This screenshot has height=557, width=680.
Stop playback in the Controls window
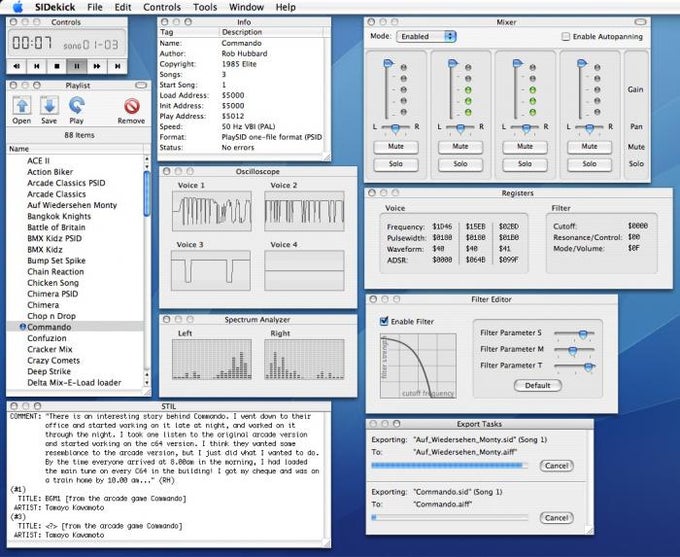tap(57, 66)
